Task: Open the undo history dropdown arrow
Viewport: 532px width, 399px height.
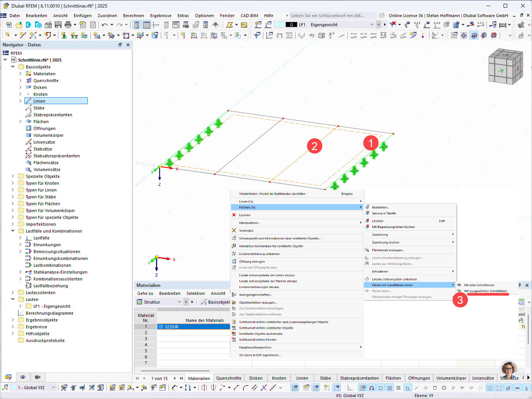Action: click(112, 25)
